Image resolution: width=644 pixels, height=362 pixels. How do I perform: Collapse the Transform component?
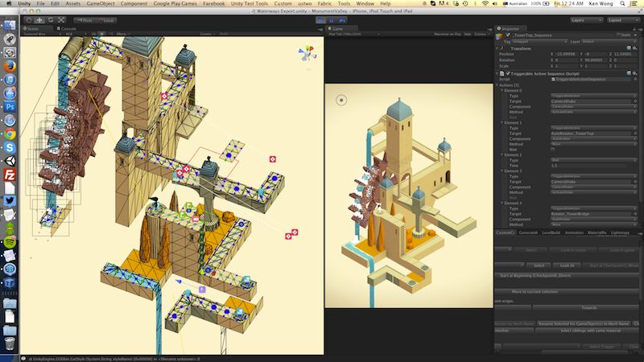[x=497, y=48]
